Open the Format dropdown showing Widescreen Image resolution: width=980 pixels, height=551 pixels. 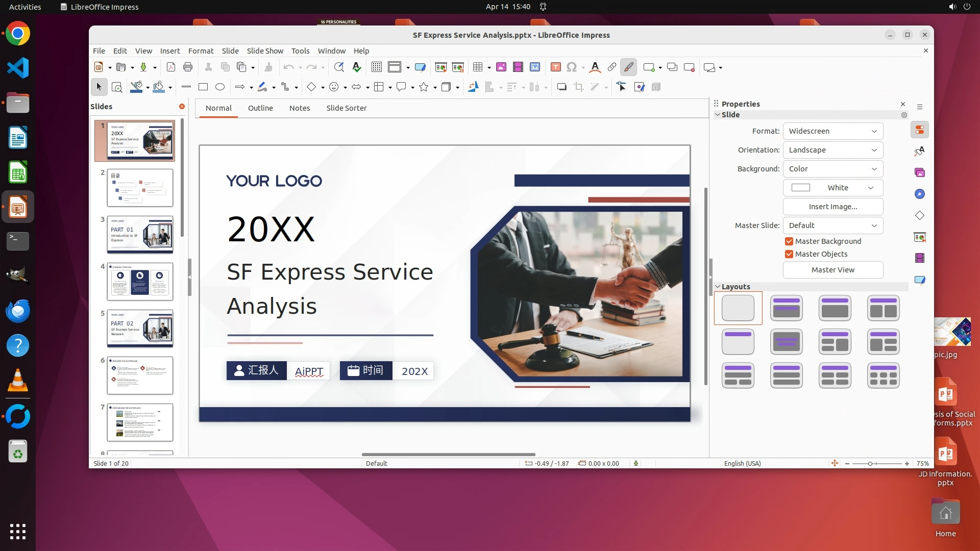coord(832,131)
